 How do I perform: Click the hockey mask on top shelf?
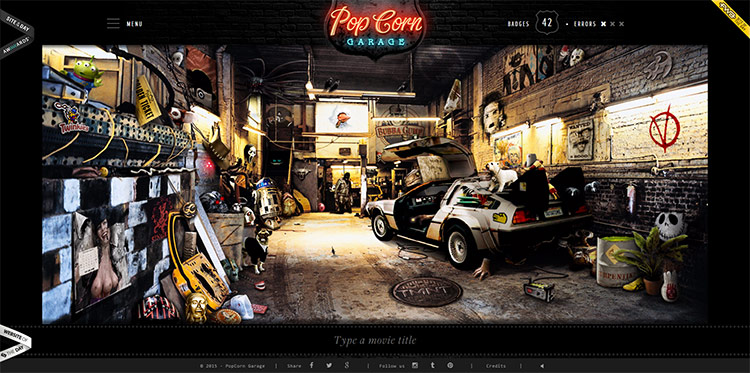tap(577, 56)
